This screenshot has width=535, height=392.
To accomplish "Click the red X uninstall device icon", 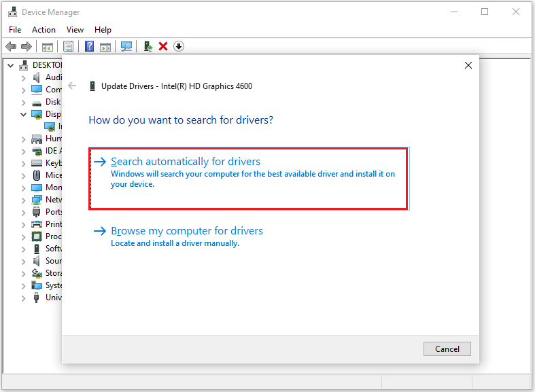I will pyautogui.click(x=163, y=46).
